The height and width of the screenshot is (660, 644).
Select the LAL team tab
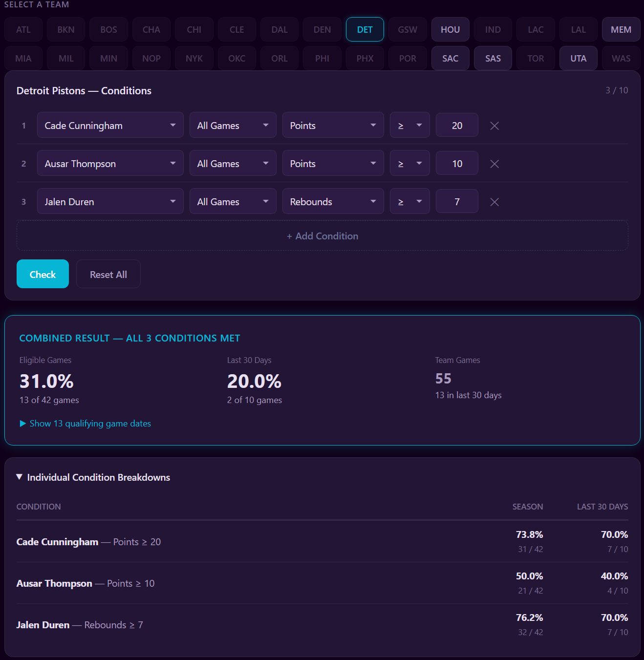[579, 30]
